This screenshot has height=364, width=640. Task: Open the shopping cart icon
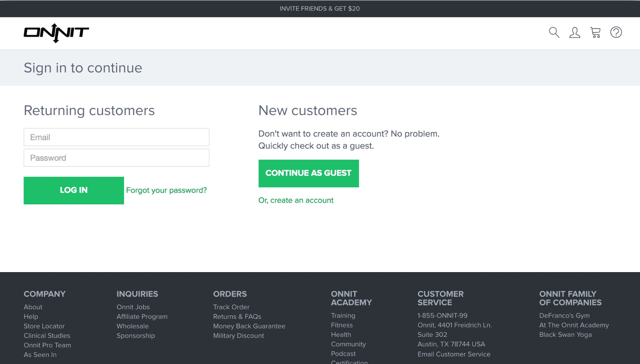[595, 33]
